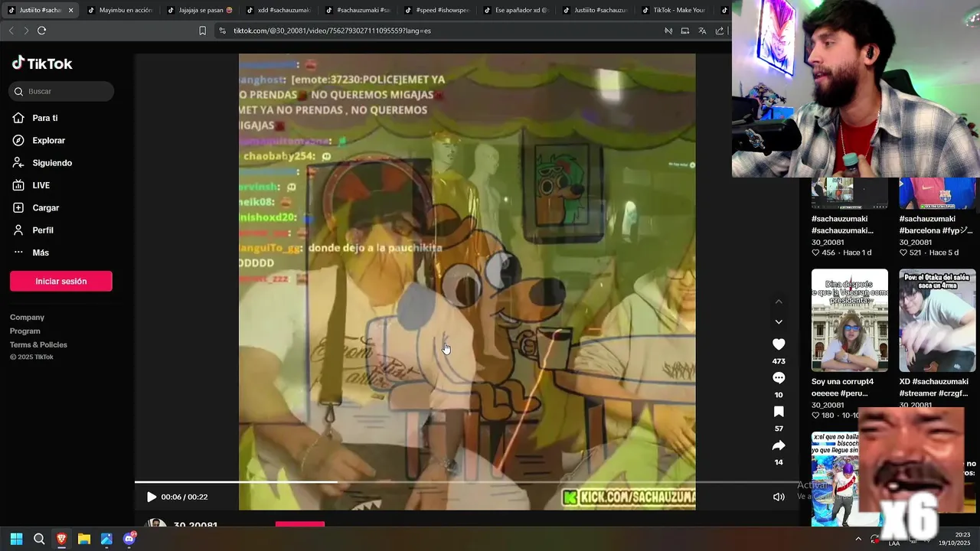Open the '#sachauzumaki #barcelona' video caption
Viewport: 980px width, 551px height.
click(x=936, y=224)
